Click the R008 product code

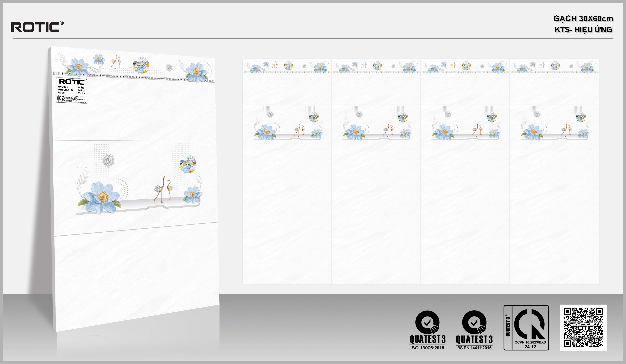point(61,93)
